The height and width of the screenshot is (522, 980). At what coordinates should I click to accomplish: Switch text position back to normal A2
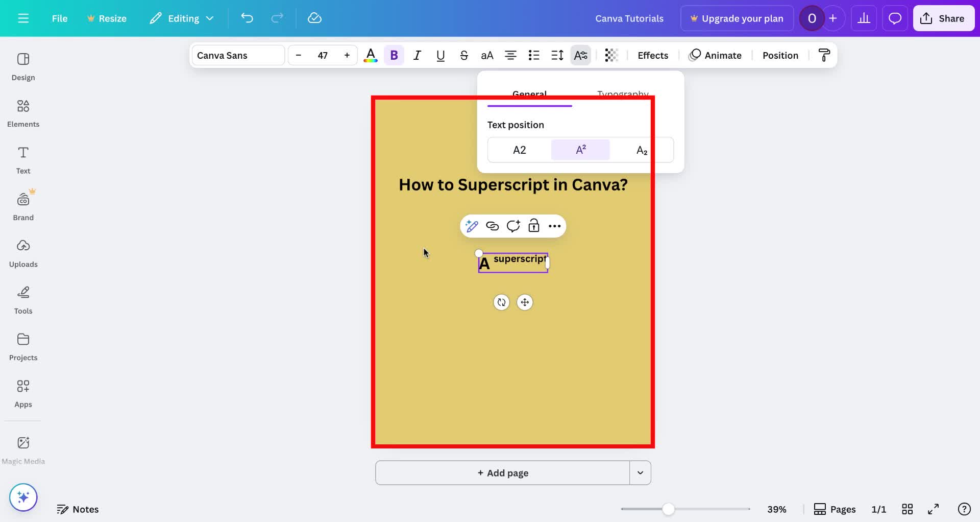pyautogui.click(x=520, y=150)
